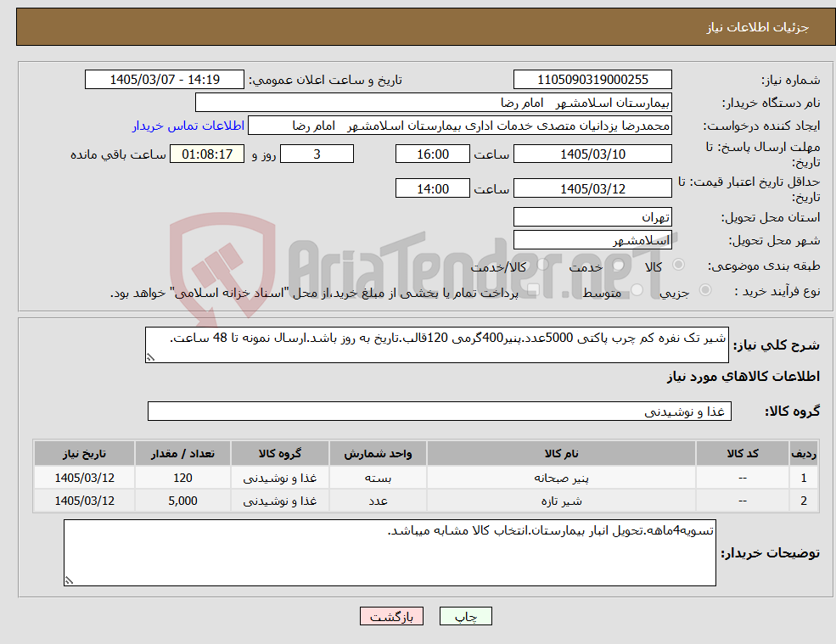Click the واحد شمارش column header
Image resolution: width=836 pixels, height=644 pixels.
378,454
